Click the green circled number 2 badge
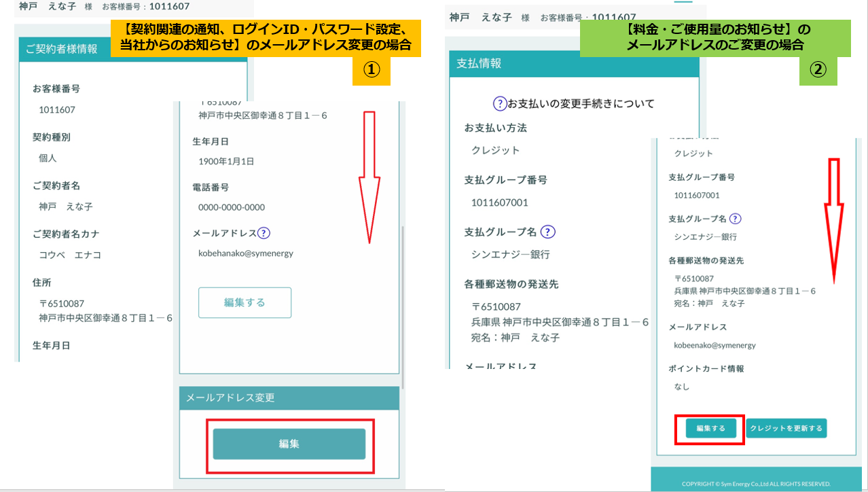This screenshot has width=868, height=492. (818, 70)
